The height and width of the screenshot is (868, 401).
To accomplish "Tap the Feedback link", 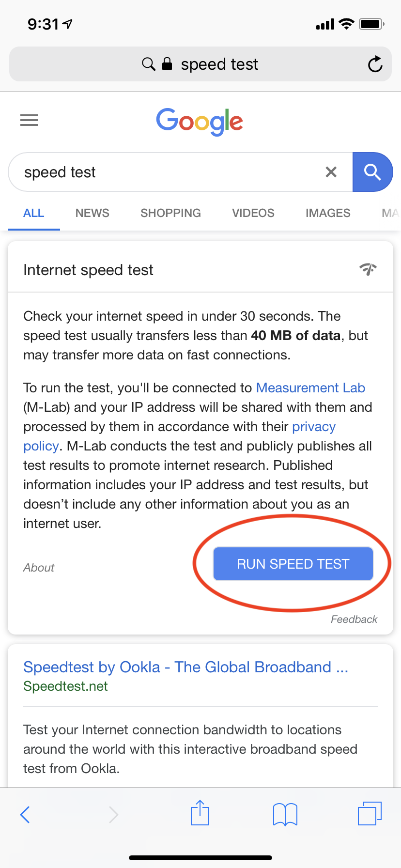I will pos(354,620).
